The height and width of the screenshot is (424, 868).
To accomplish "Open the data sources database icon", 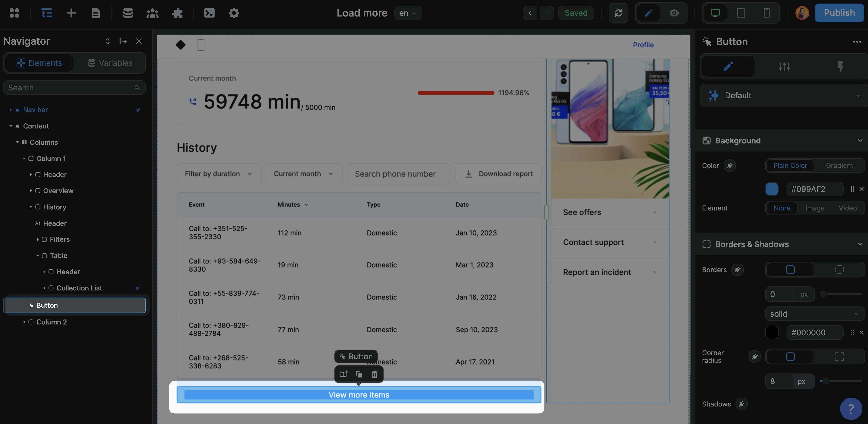I will click(128, 13).
